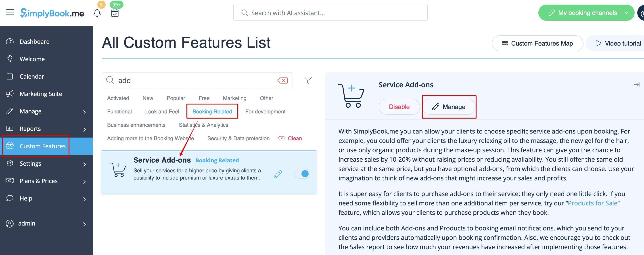Click the AI assistant search magnifier icon
Image resolution: width=644 pixels, height=255 pixels.
pos(244,13)
